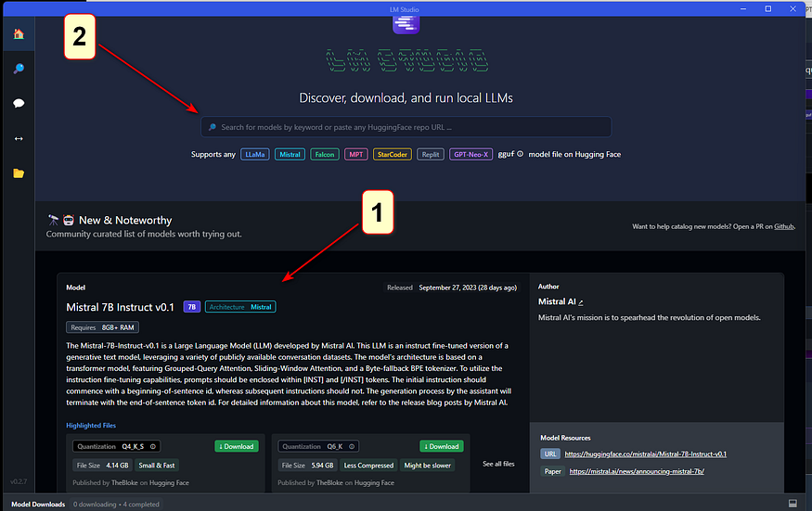The height and width of the screenshot is (511, 812).
Task: Click the info icon next to Q6_K
Action: [x=352, y=446]
